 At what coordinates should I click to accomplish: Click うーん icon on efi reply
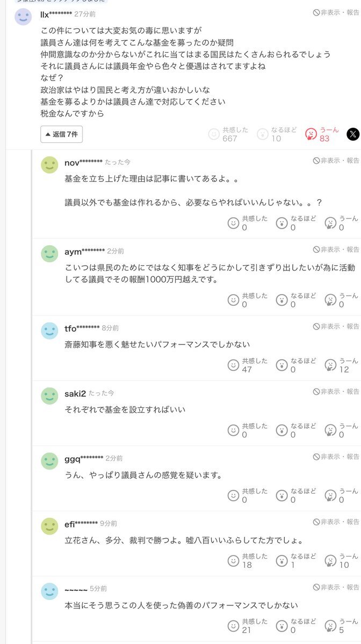[331, 561]
